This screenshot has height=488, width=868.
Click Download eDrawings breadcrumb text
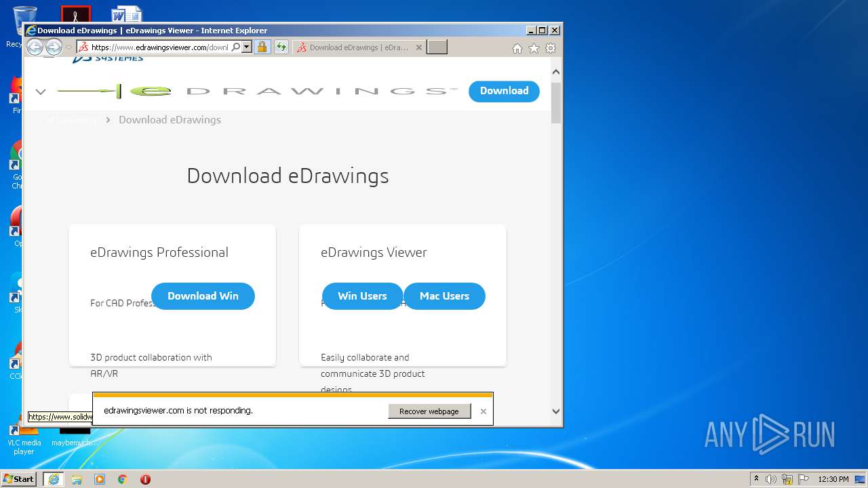click(170, 120)
